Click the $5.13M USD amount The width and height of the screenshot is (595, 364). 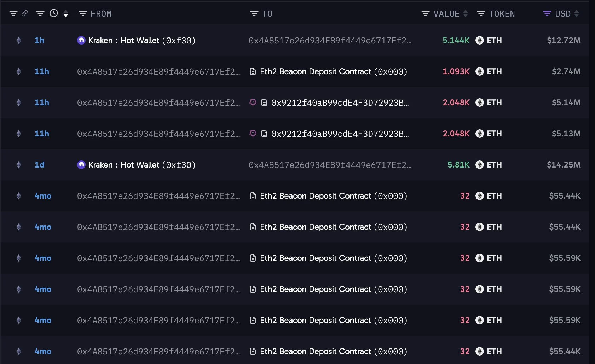[566, 134]
